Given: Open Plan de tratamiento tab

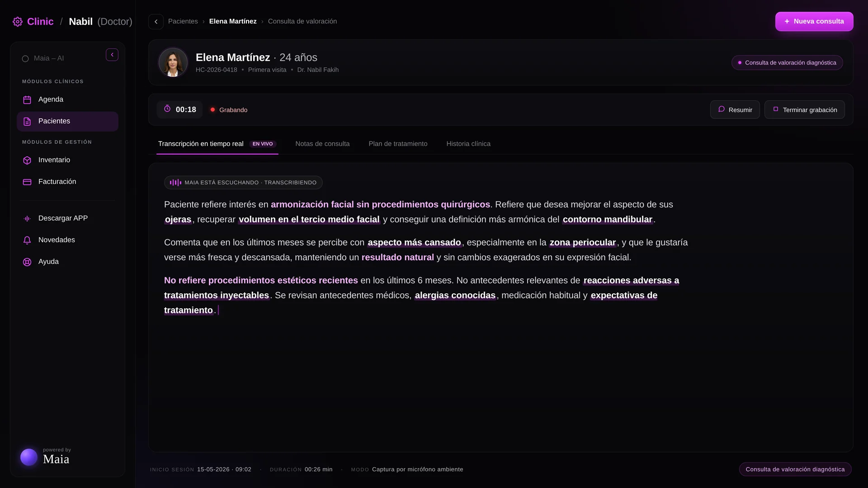Looking at the screenshot, I should (398, 144).
